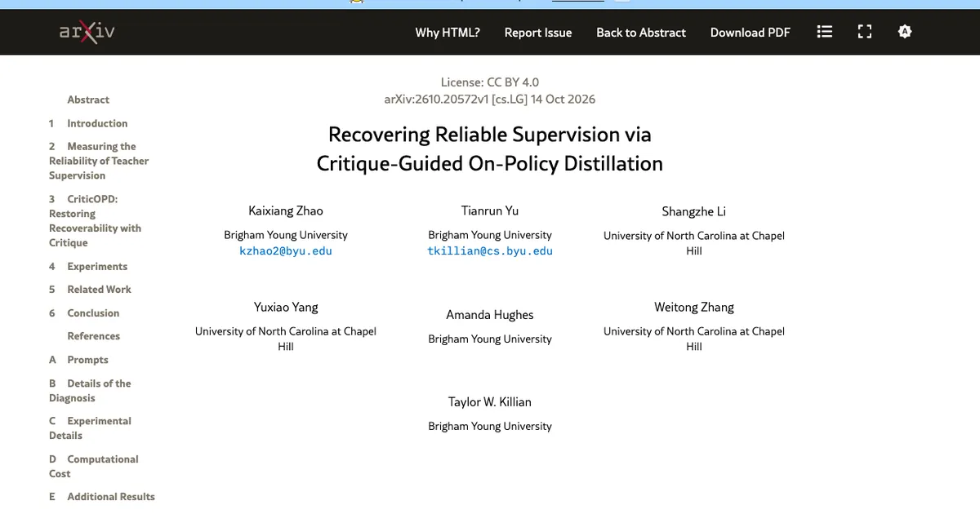The width and height of the screenshot is (980, 514).
Task: Go to appendix E Additional Results
Action: pyautogui.click(x=102, y=496)
